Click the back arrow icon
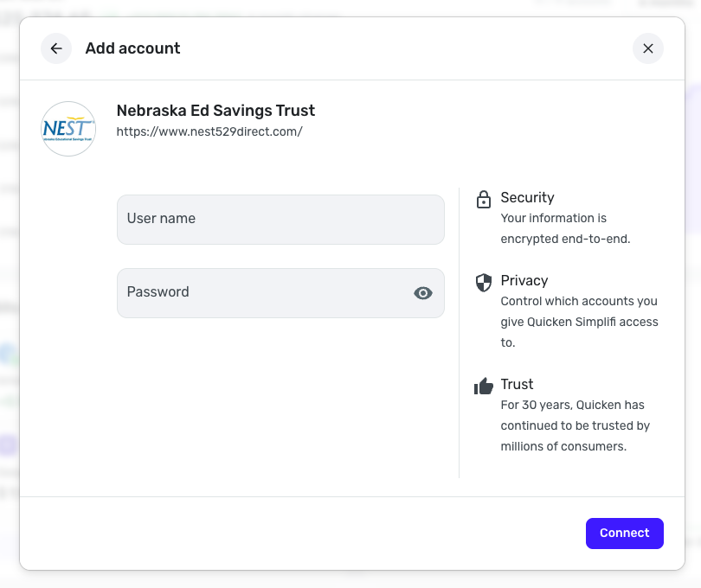Image resolution: width=701 pixels, height=588 pixels. tap(56, 48)
